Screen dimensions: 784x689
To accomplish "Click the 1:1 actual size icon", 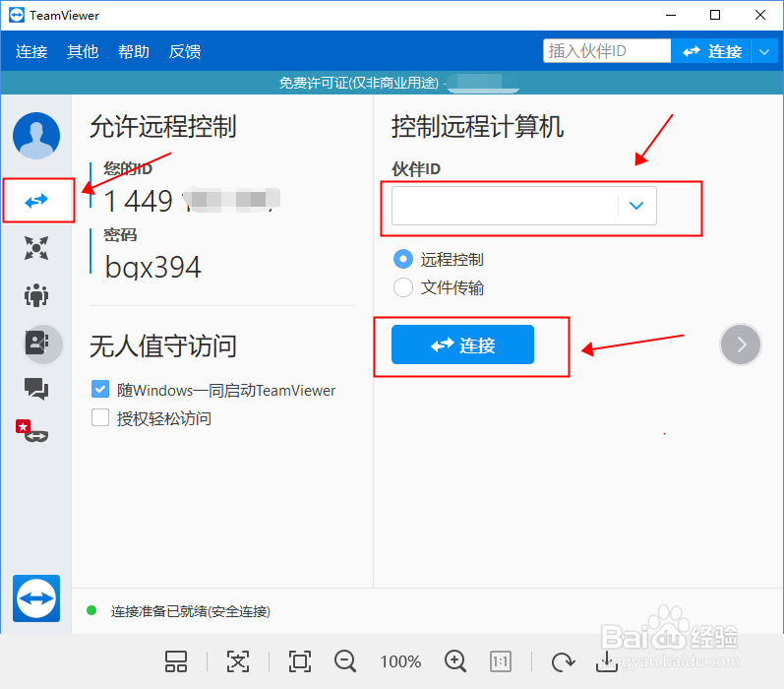I will 501,661.
